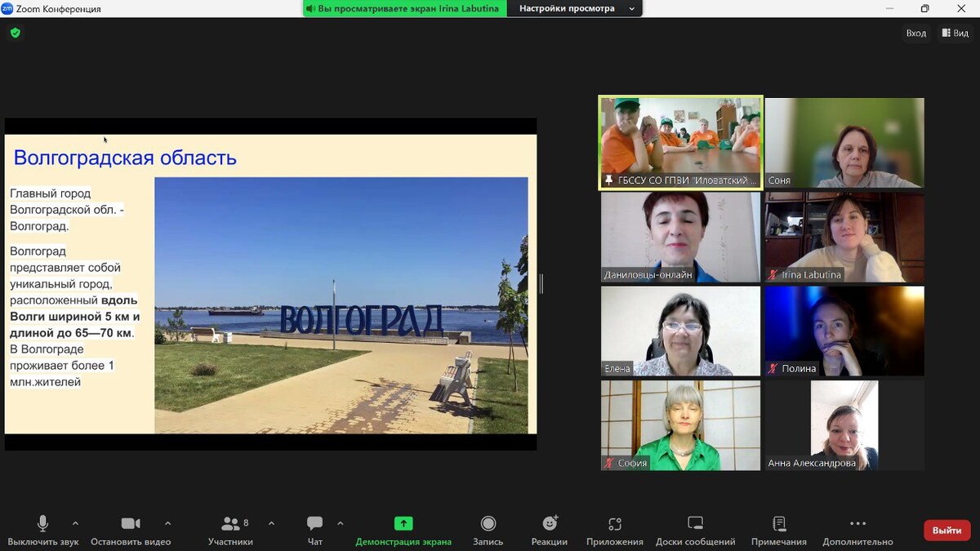Leave meeting with red Выйти button
Screen dimensions: 980x551
(947, 531)
